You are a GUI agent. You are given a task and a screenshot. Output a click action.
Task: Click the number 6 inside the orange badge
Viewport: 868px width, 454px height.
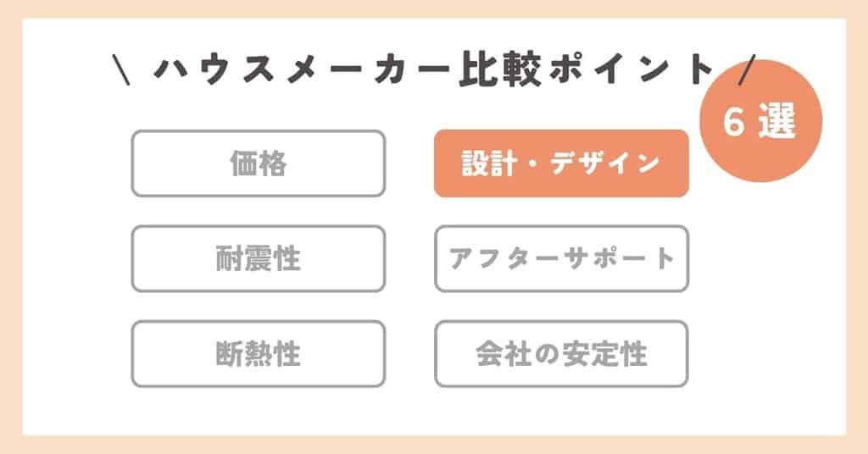[x=732, y=125]
